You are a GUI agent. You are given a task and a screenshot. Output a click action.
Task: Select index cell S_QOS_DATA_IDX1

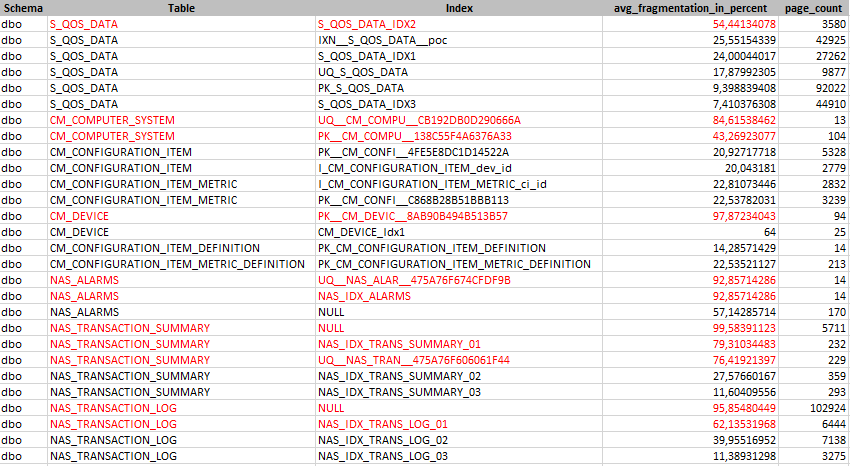tap(459, 56)
